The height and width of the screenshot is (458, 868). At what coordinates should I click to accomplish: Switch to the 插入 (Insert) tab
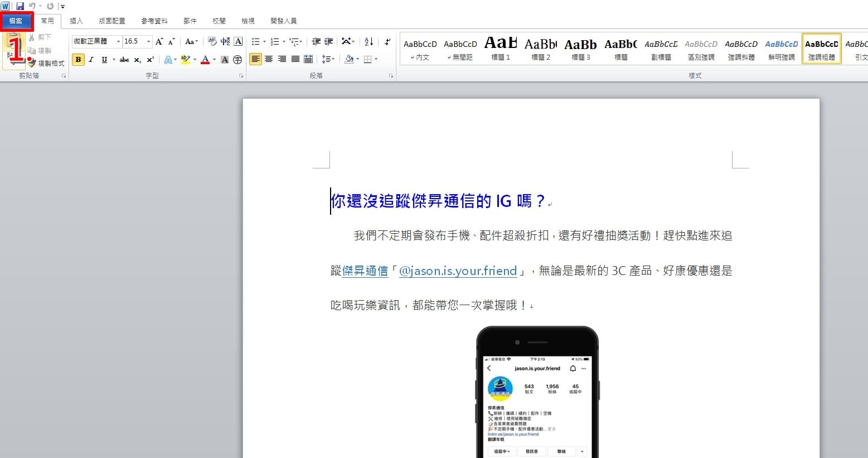76,21
